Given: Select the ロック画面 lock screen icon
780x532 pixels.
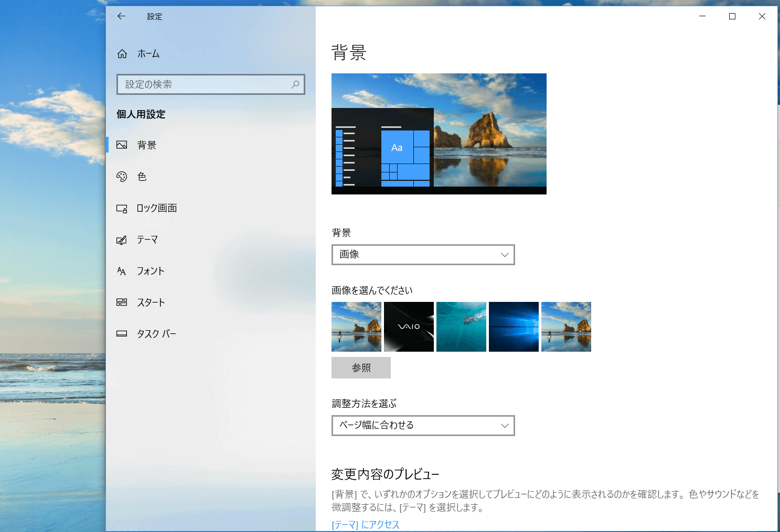Looking at the screenshot, I should tap(122, 209).
